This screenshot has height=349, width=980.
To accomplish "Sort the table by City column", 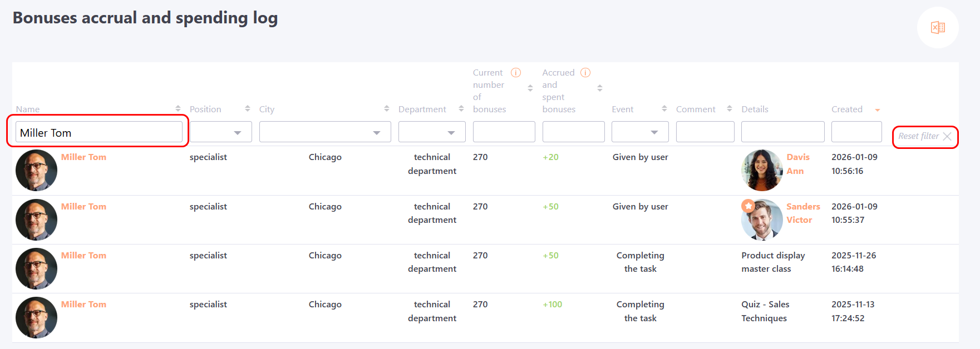I will 386,108.
